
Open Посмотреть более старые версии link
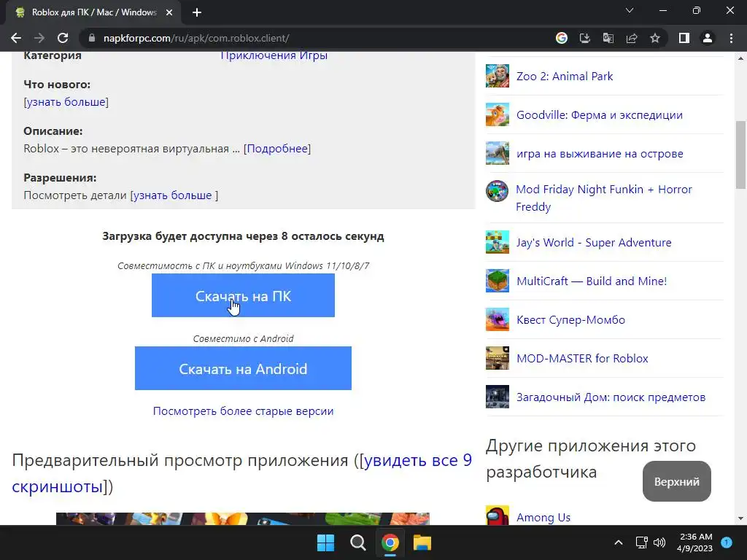click(x=243, y=411)
